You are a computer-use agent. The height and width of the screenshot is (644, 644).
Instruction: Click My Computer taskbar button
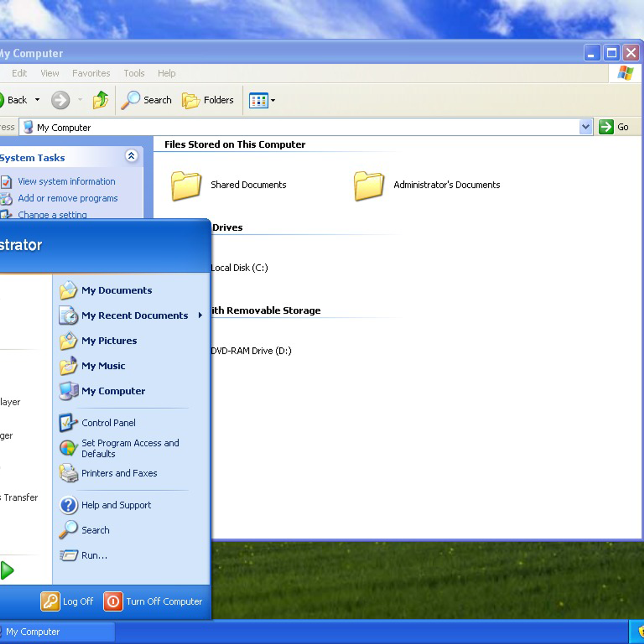(56, 632)
